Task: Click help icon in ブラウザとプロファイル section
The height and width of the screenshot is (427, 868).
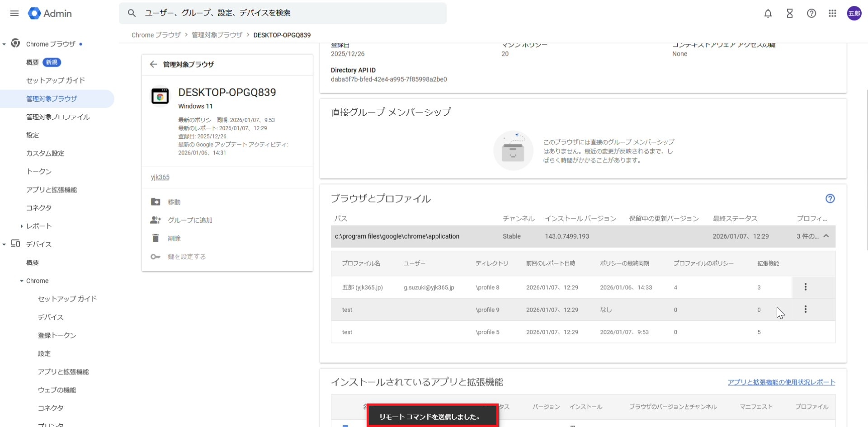Action: (830, 199)
